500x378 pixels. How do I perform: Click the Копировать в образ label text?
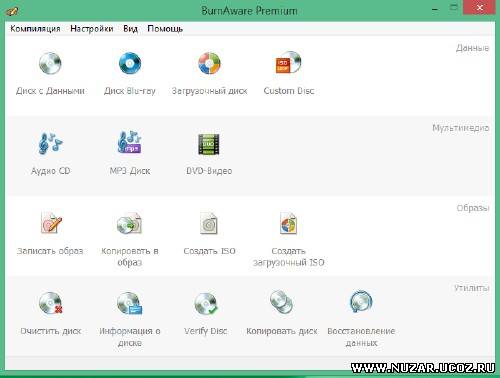point(130,257)
